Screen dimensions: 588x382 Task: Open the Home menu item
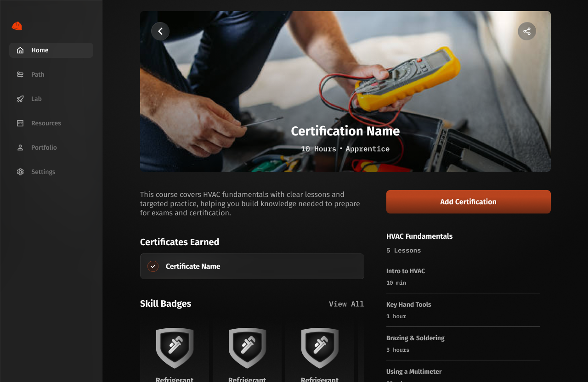(x=51, y=50)
